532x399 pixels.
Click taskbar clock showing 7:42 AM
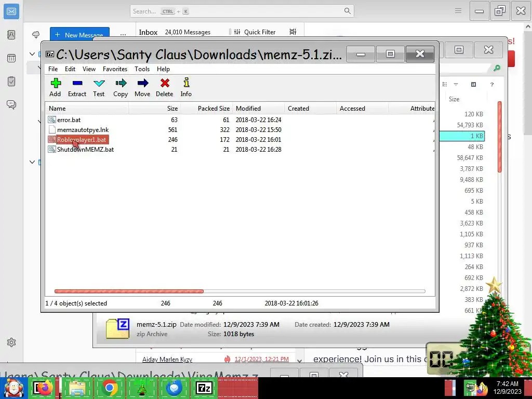click(507, 388)
